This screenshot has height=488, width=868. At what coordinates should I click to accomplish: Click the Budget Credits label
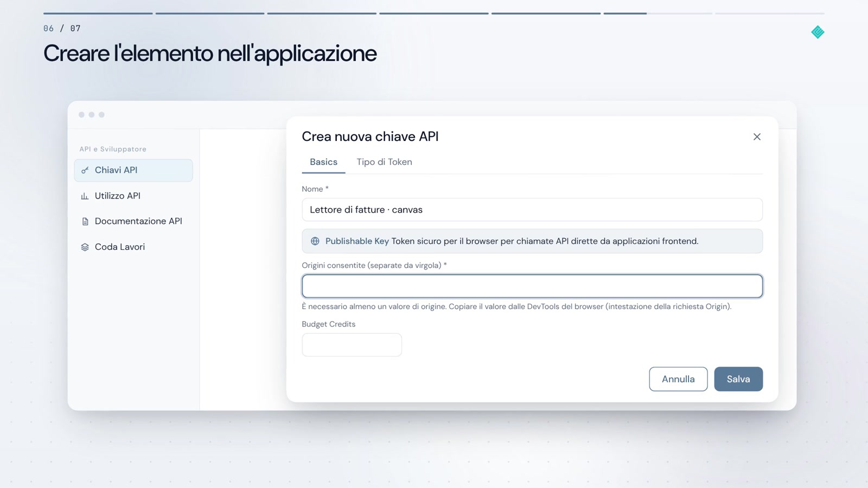(x=329, y=324)
